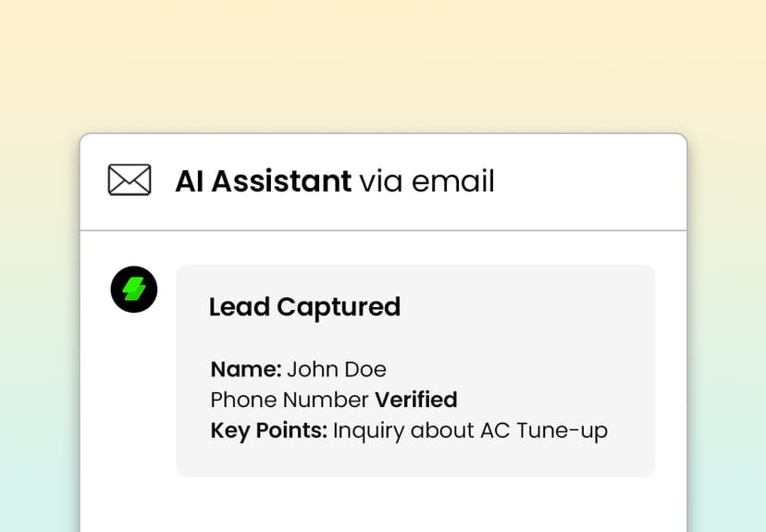Click the word "email" in header
766x532 pixels.
[453, 181]
